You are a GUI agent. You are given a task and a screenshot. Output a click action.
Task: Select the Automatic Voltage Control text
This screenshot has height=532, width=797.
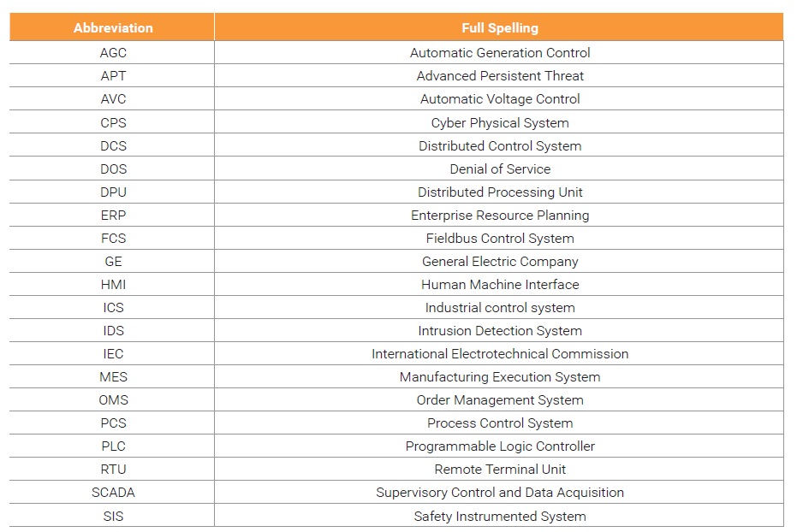tap(500, 99)
